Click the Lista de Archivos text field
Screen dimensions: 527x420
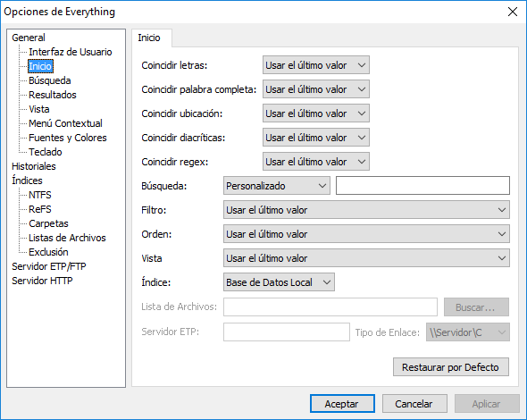coord(330,307)
